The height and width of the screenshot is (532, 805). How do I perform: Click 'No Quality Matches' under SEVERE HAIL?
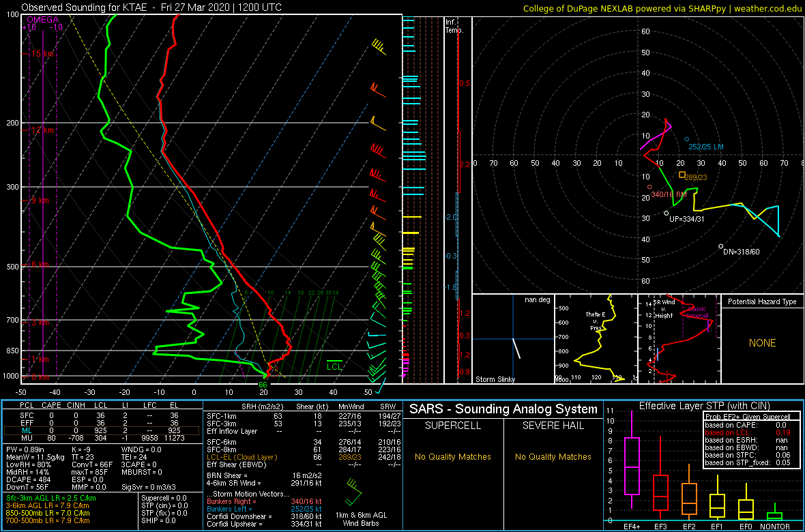point(553,456)
